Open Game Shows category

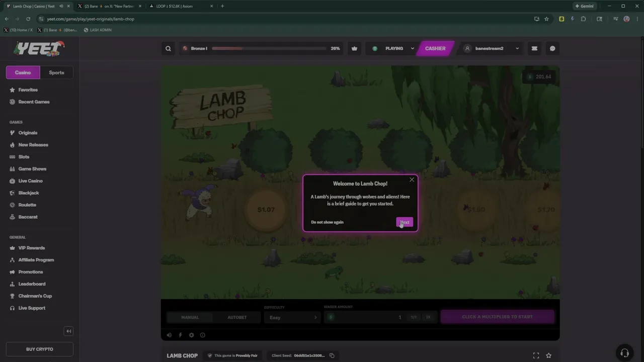(x=32, y=169)
